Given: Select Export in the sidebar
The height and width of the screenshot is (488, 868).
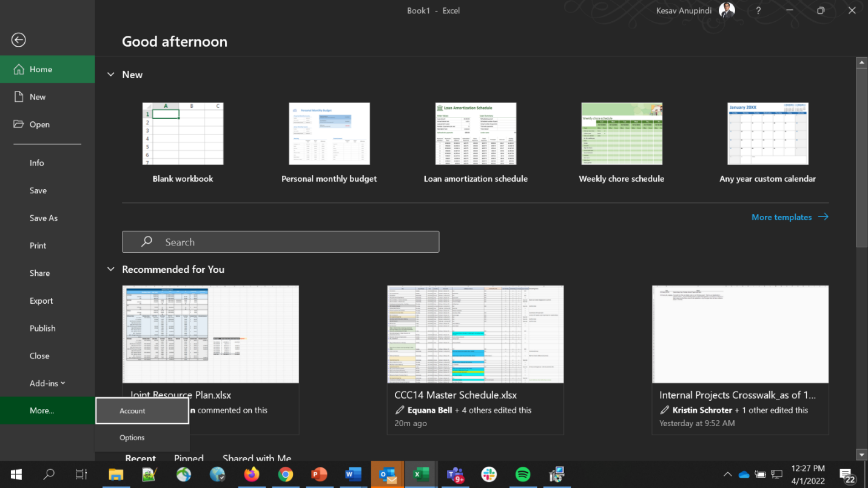Looking at the screenshot, I should pyautogui.click(x=47, y=301).
